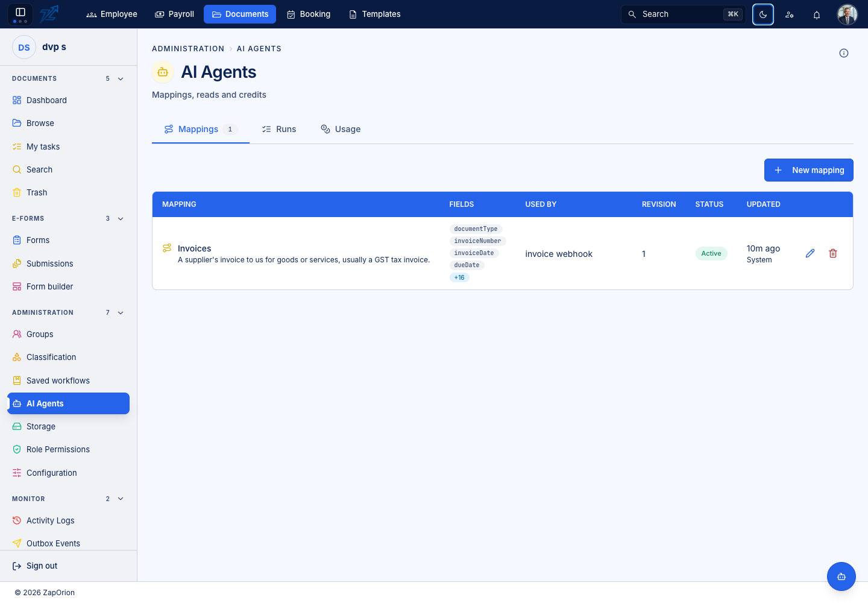The width and height of the screenshot is (868, 603).
Task: Collapse the Administration sidebar section
Action: click(121, 312)
